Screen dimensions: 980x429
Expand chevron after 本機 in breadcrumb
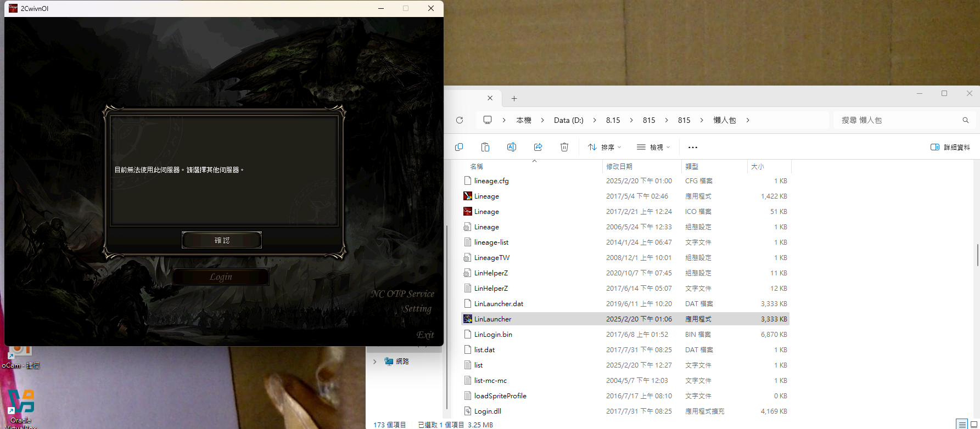[x=542, y=120]
